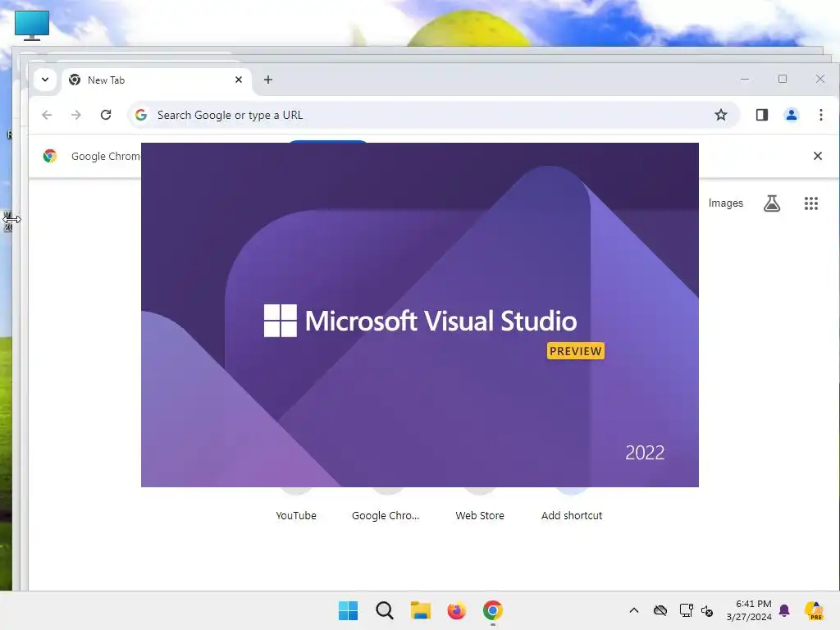Bookmark this tab with star icon

[x=720, y=115]
